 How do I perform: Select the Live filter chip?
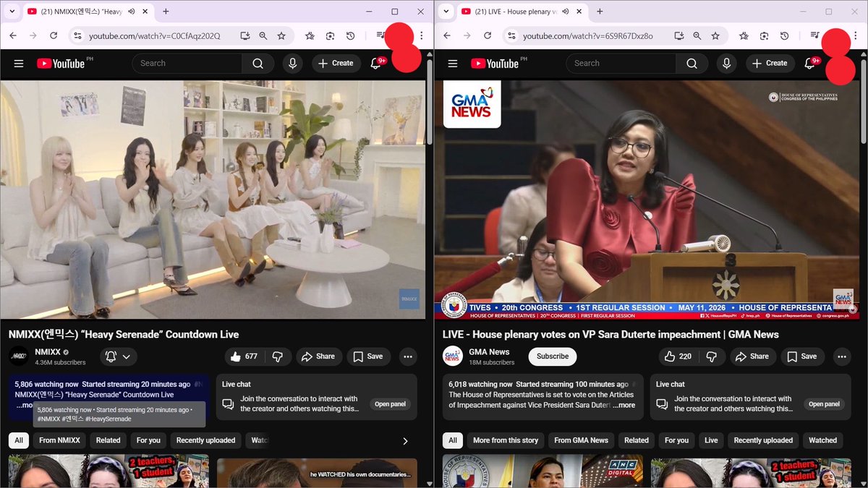click(711, 440)
